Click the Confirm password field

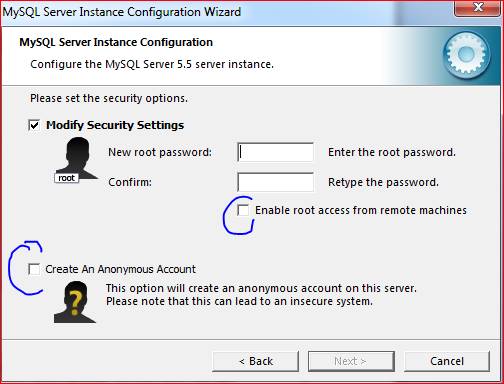pos(275,182)
